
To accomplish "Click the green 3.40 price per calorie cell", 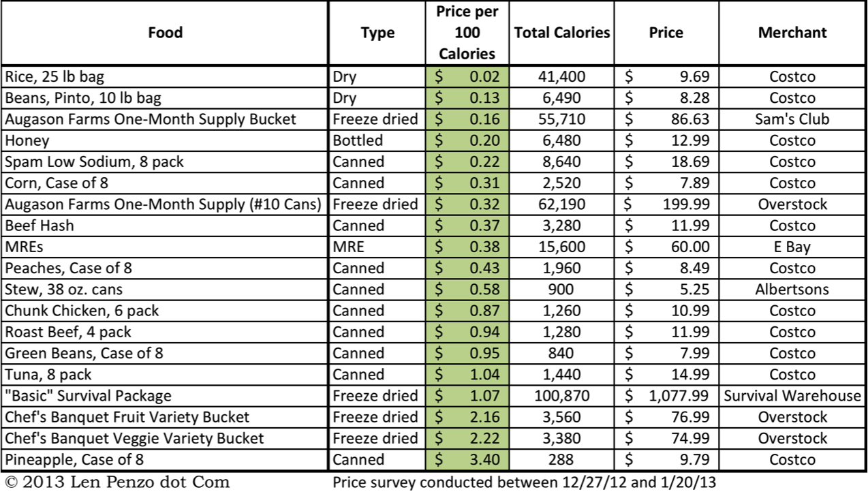I will pos(467,459).
